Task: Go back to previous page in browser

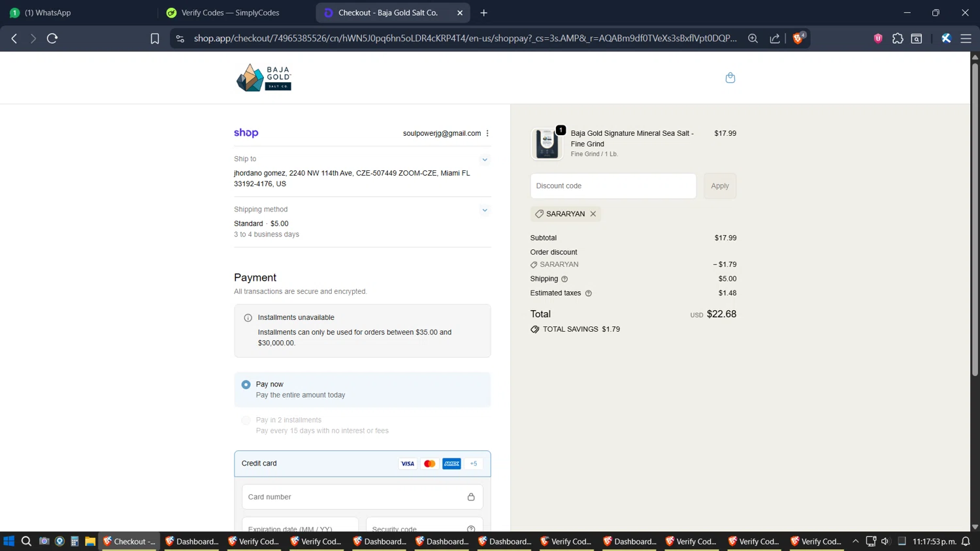Action: [14, 39]
